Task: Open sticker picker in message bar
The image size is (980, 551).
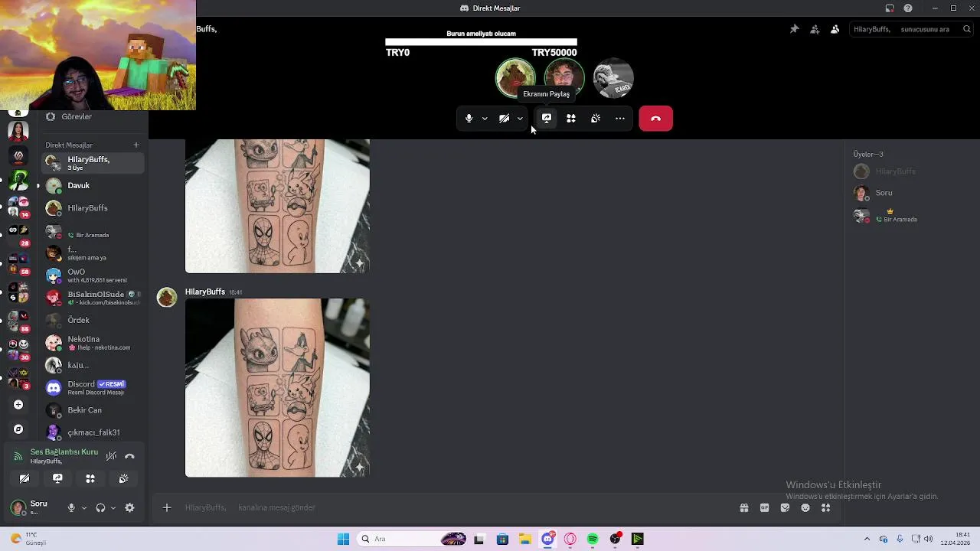Action: 785,507
